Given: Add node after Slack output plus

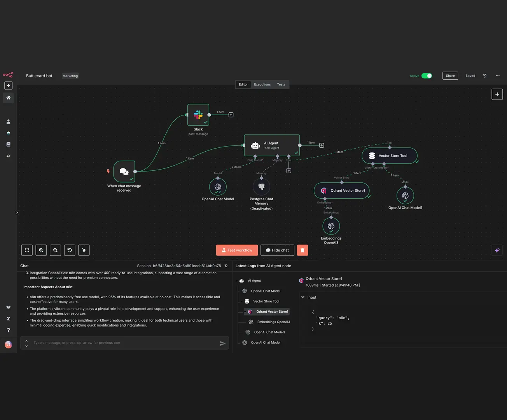Looking at the screenshot, I should point(231,115).
